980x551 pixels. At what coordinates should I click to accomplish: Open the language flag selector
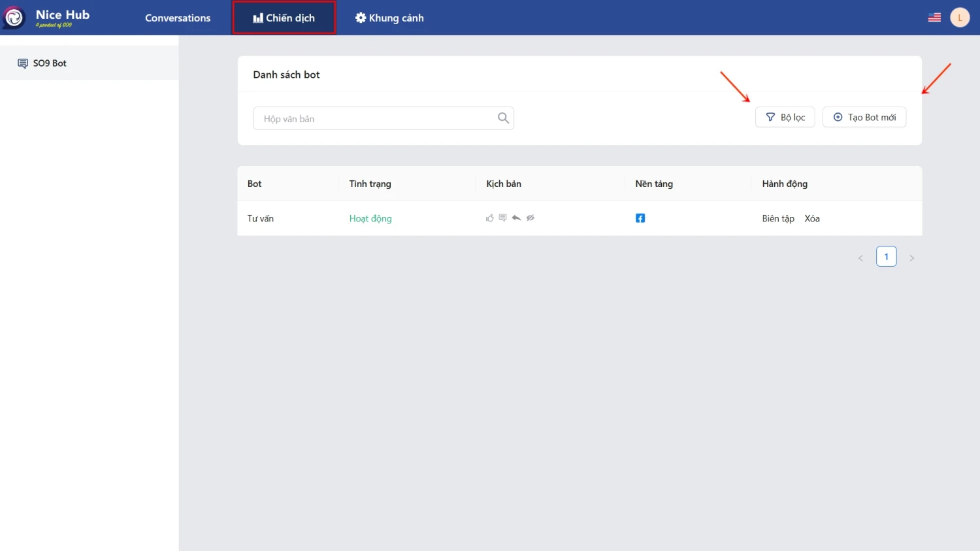pos(934,18)
